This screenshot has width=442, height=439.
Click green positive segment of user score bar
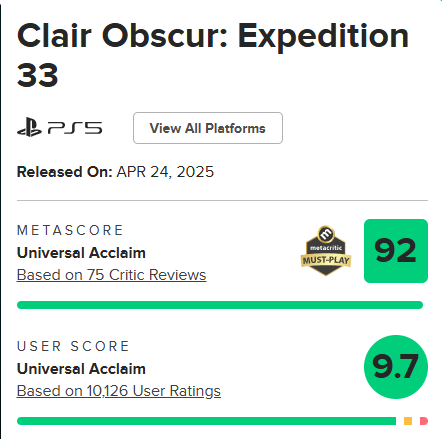[x=206, y=421]
